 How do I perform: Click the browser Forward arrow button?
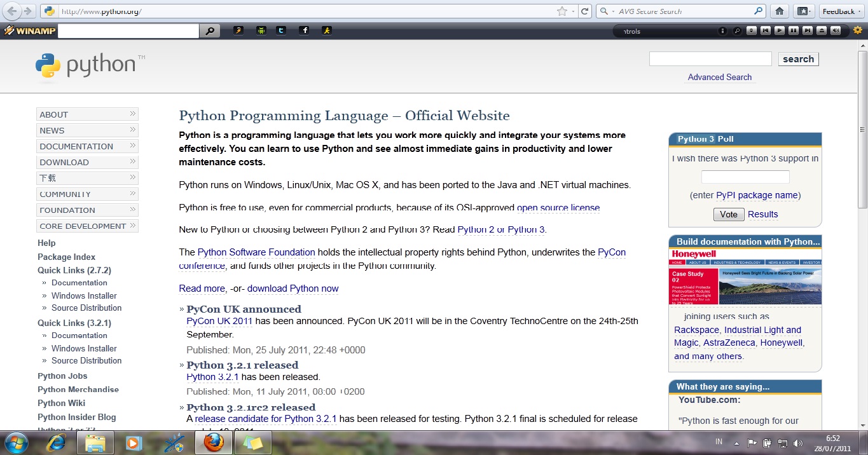pyautogui.click(x=28, y=11)
